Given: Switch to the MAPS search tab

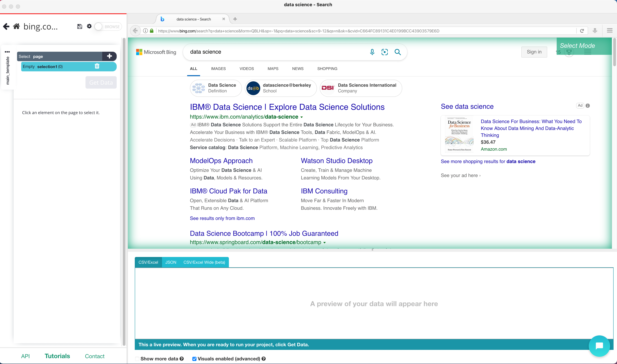Looking at the screenshot, I should 273,69.
